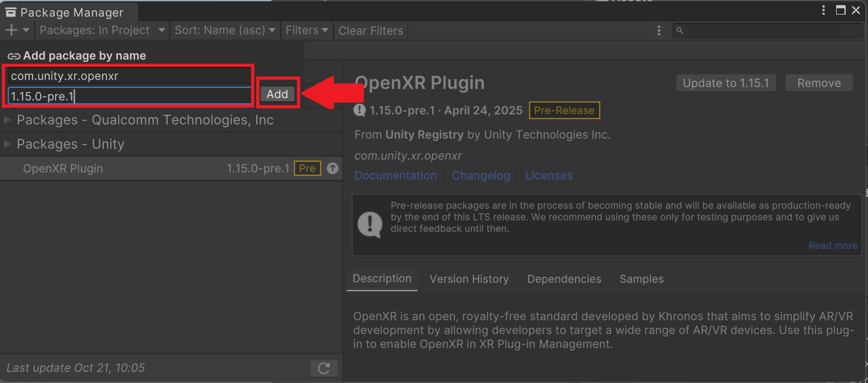Click the Add package by name link icon
The height and width of the screenshot is (383, 868).
pos(13,56)
